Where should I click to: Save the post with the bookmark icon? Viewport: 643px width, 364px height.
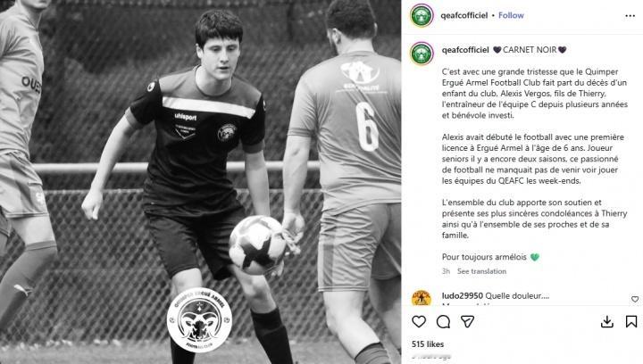click(x=631, y=322)
